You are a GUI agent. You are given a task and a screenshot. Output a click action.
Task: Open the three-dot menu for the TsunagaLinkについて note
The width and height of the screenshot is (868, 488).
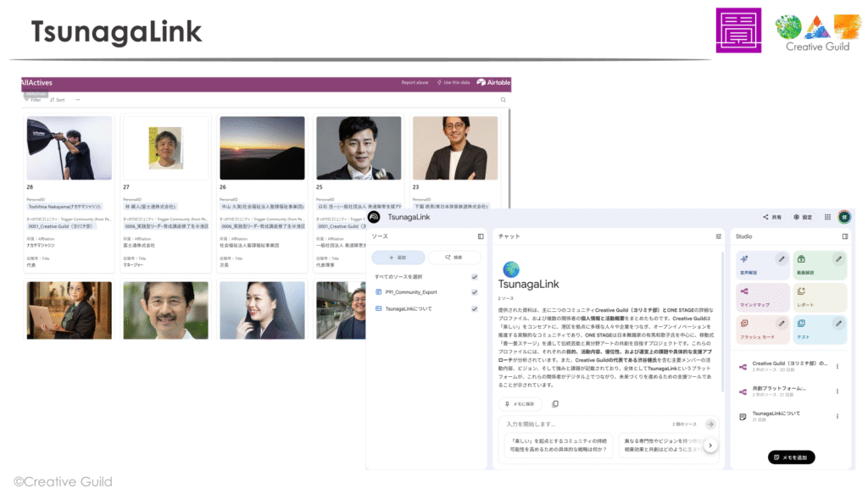point(837,416)
